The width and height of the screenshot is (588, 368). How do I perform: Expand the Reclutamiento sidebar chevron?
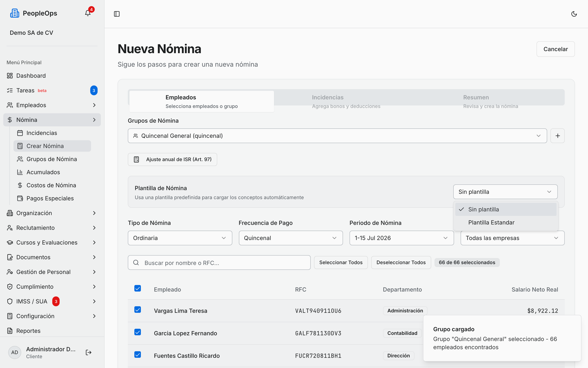94,228
